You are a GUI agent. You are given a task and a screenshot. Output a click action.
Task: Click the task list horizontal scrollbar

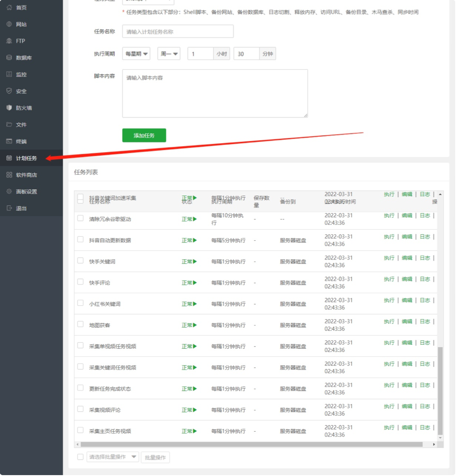(251, 445)
